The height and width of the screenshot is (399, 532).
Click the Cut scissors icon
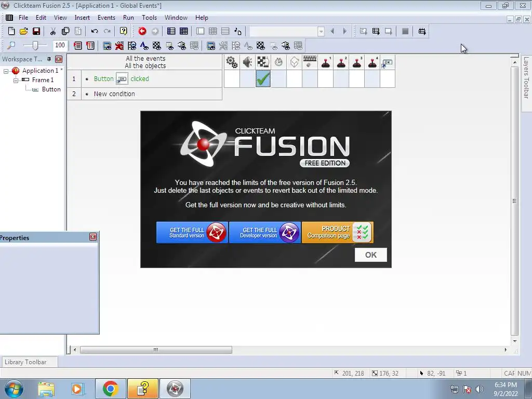coord(53,31)
